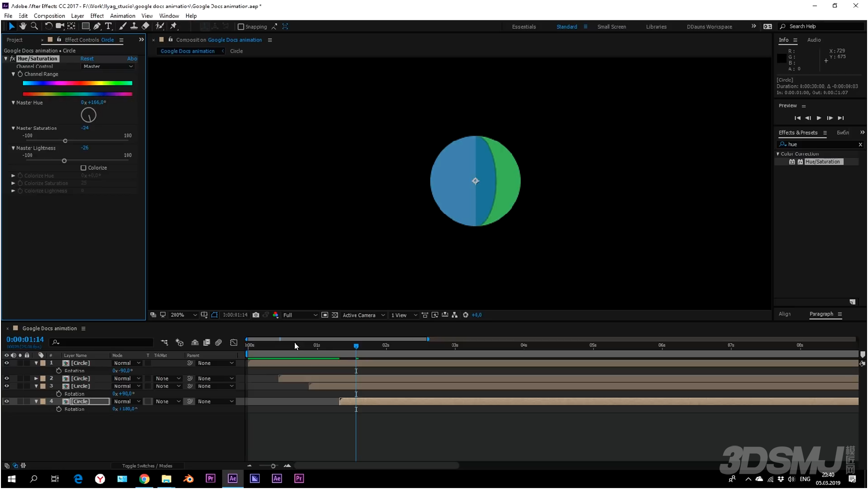This screenshot has height=489, width=868.
Task: Open Channel Control Master dropdown
Action: 108,67
